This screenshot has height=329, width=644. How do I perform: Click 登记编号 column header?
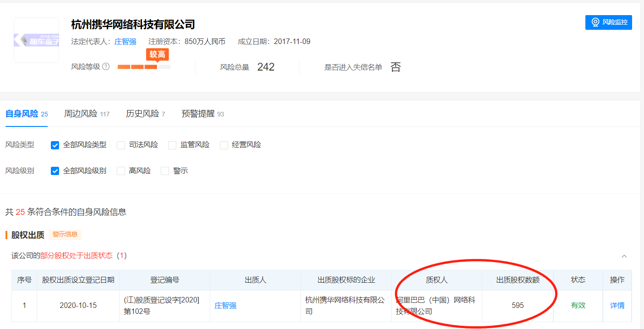pyautogui.click(x=164, y=280)
